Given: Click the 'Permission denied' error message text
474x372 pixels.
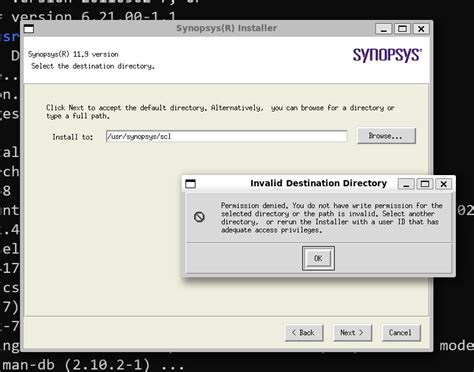Looking at the screenshot, I should coord(332,218).
